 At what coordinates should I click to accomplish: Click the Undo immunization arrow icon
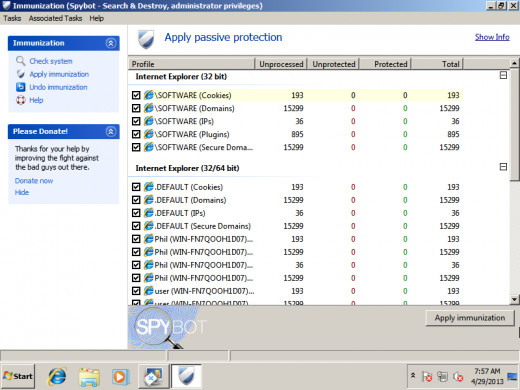pos(21,87)
